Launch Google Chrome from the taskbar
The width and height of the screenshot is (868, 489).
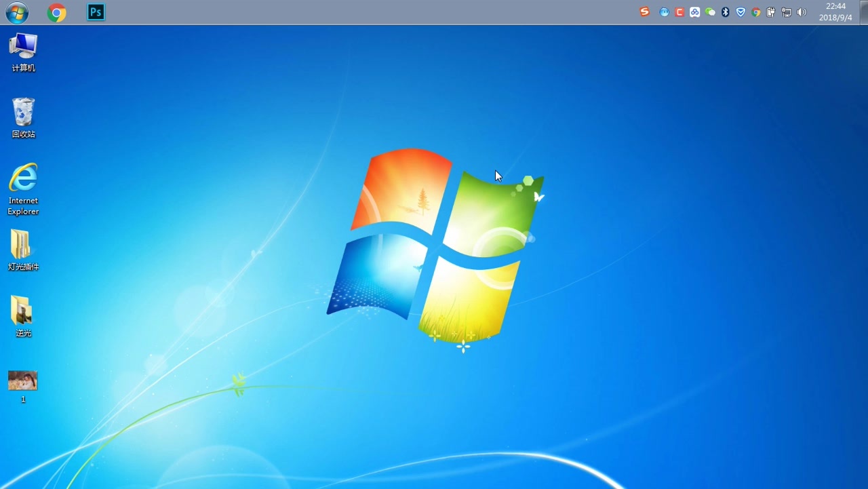(57, 12)
